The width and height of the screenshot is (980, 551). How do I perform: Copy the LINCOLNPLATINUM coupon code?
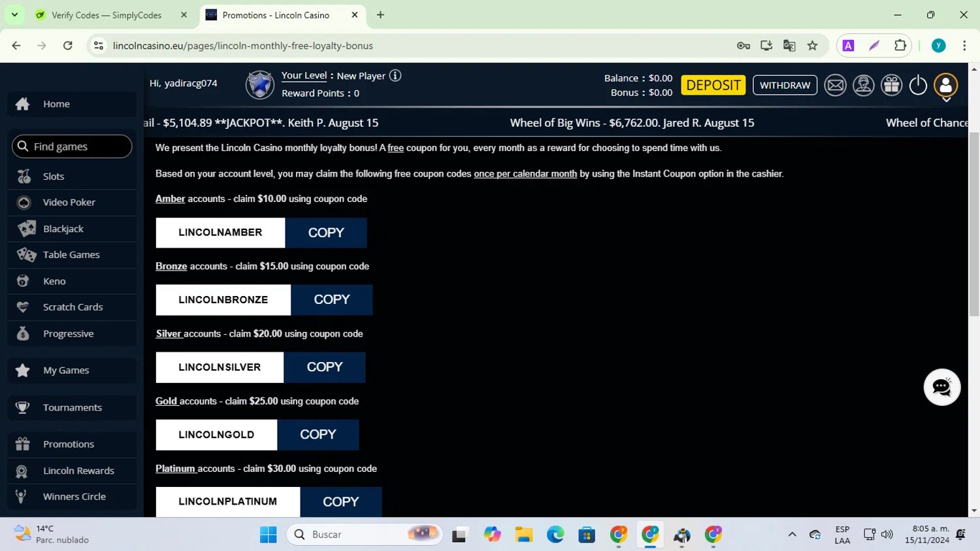click(341, 502)
